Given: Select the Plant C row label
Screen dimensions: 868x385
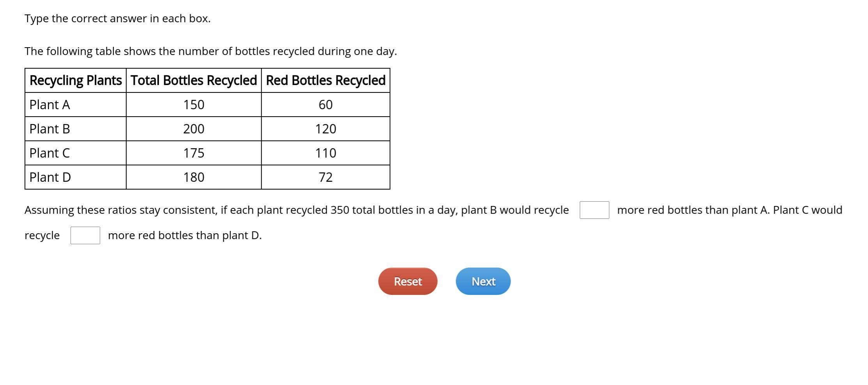Looking at the screenshot, I should (49, 153).
